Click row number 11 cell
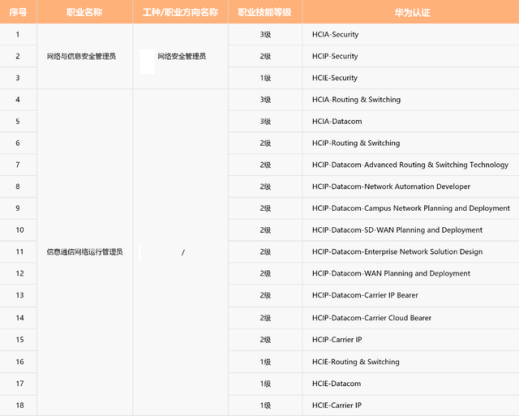Viewport: 520px width, 417px height. (18, 252)
